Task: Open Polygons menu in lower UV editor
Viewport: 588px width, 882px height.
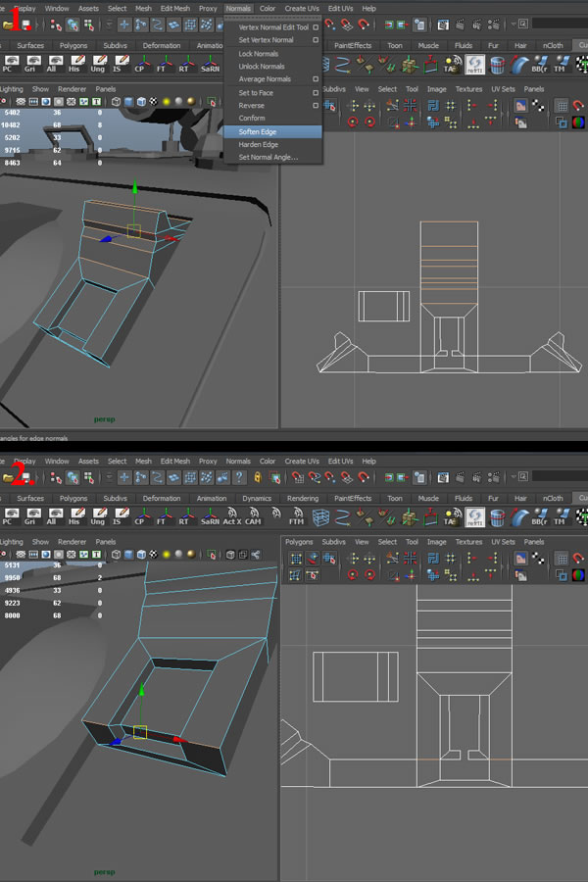Action: pyautogui.click(x=299, y=542)
